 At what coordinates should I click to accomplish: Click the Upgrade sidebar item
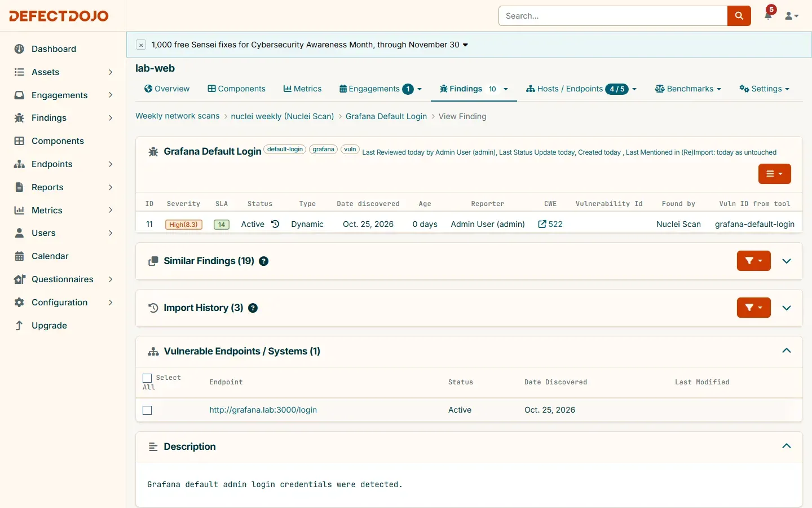[x=49, y=326]
